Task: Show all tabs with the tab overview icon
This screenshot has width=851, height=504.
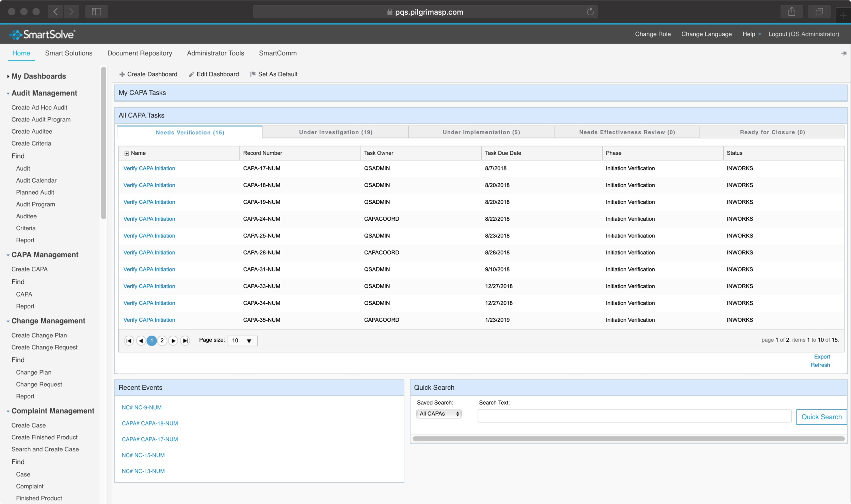Action: click(819, 12)
